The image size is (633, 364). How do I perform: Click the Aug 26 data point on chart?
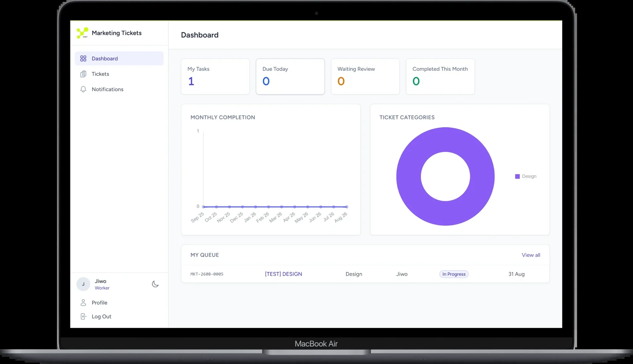(x=347, y=207)
